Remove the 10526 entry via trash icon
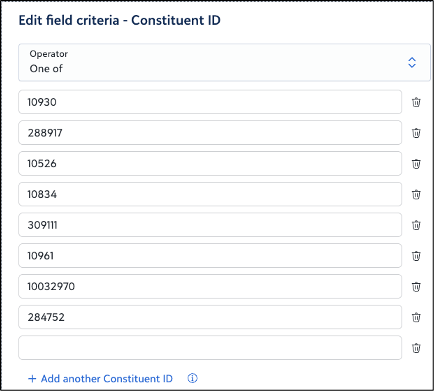Viewport: 434px width, 391px height. click(416, 164)
